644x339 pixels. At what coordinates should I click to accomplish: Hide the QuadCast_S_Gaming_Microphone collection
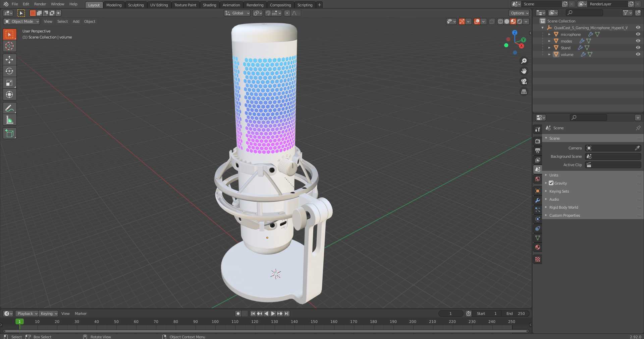[638, 27]
